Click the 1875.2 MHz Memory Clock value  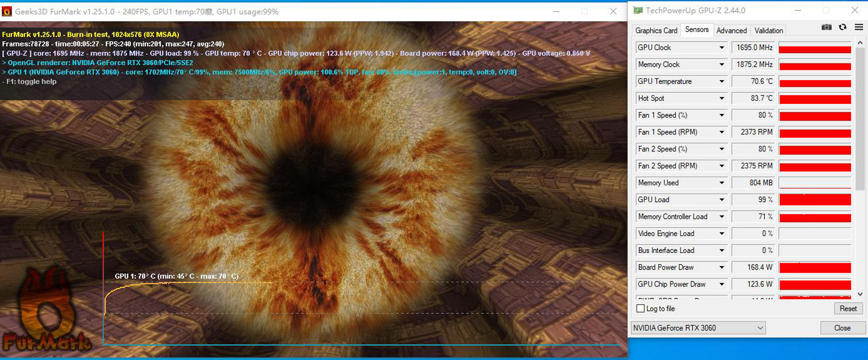753,65
